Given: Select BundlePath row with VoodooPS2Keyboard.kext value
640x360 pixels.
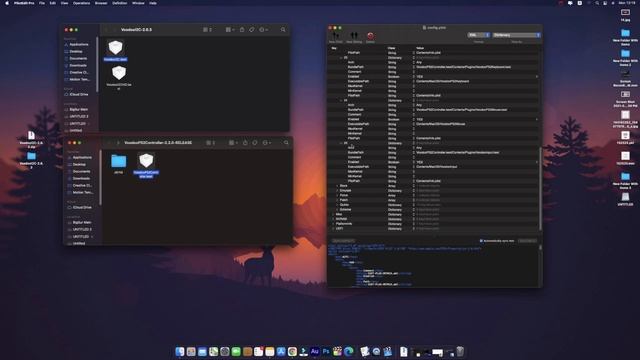Looking at the screenshot, I should [x=433, y=67].
